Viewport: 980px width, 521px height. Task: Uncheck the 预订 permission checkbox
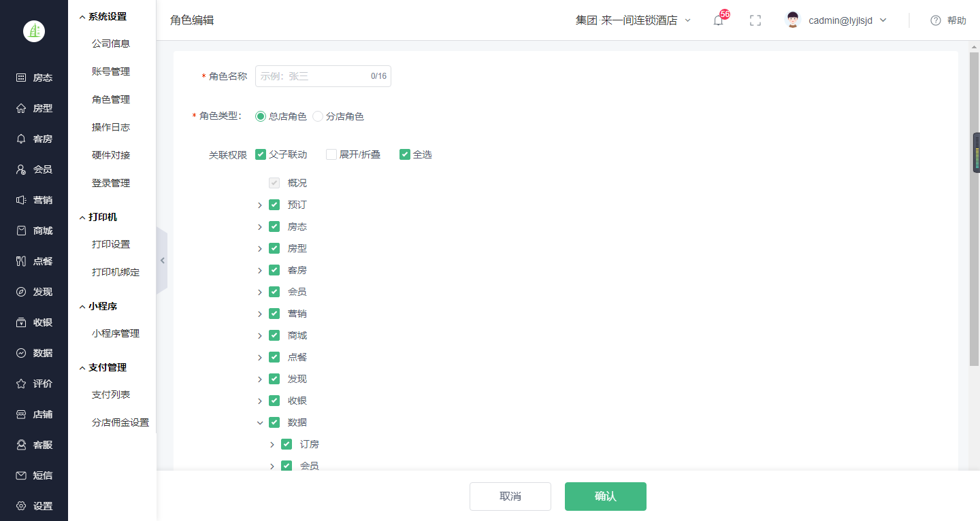pyautogui.click(x=274, y=205)
